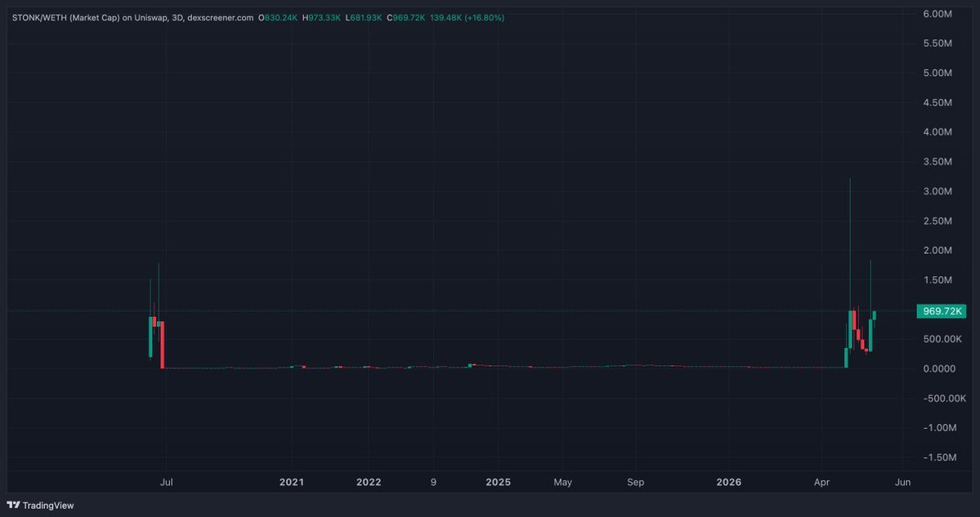Click the open value O830.24K

tap(278, 17)
